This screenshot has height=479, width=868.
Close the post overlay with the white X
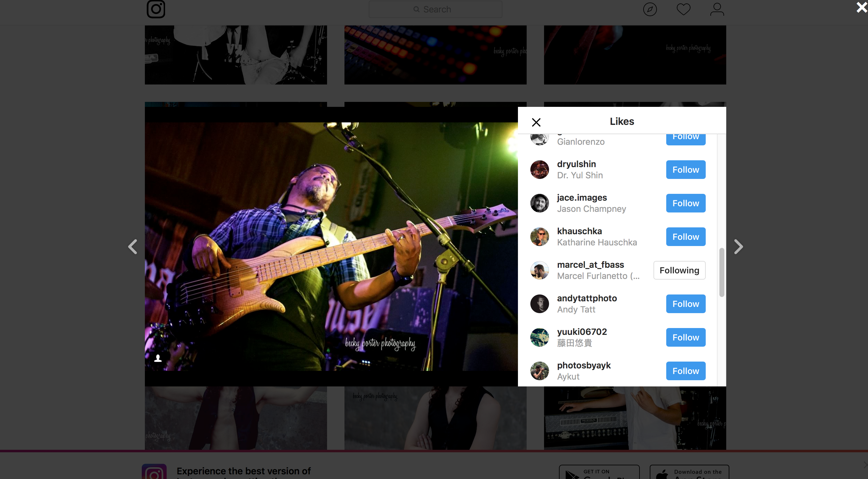(x=861, y=7)
